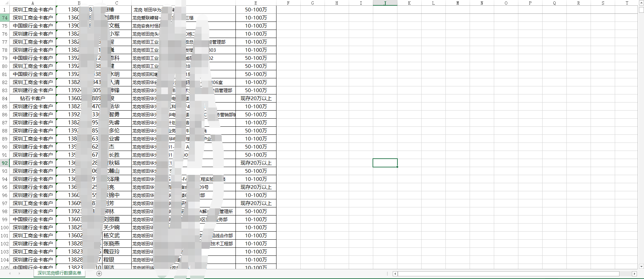This screenshot has height=279, width=644.
Task: Click the next sheet navigation arrow
Action: coord(19,274)
